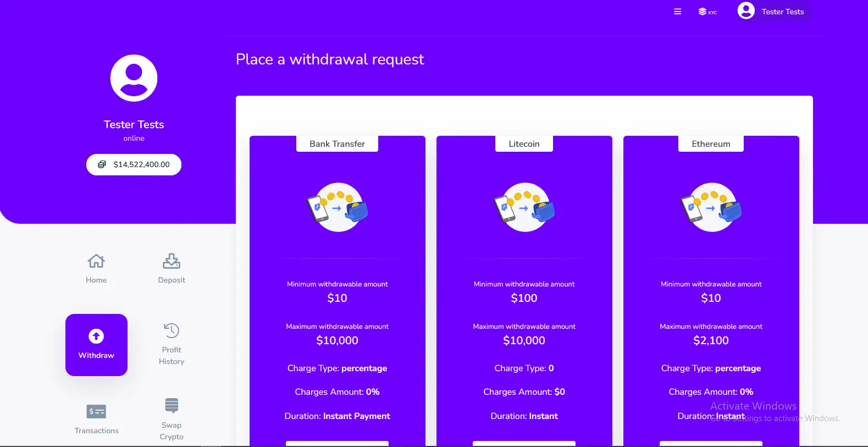This screenshot has height=447, width=868.
Task: Click the KYC verification icon
Action: point(707,12)
